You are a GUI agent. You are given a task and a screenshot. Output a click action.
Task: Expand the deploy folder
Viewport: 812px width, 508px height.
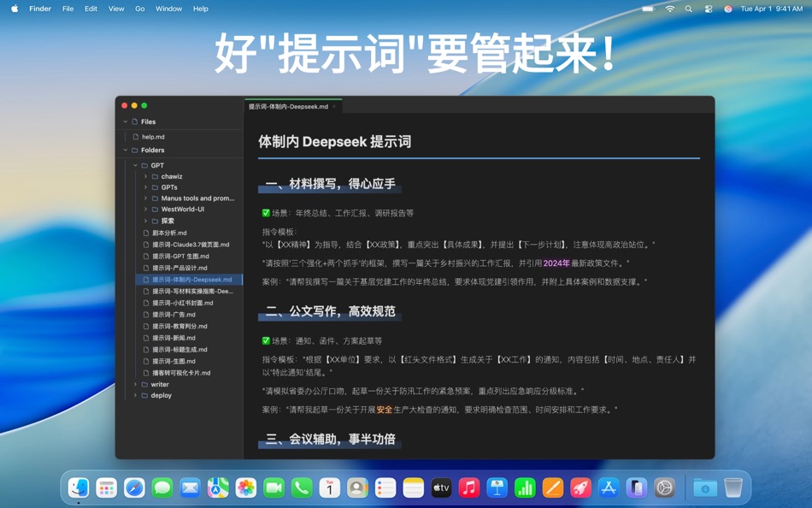pyautogui.click(x=135, y=395)
